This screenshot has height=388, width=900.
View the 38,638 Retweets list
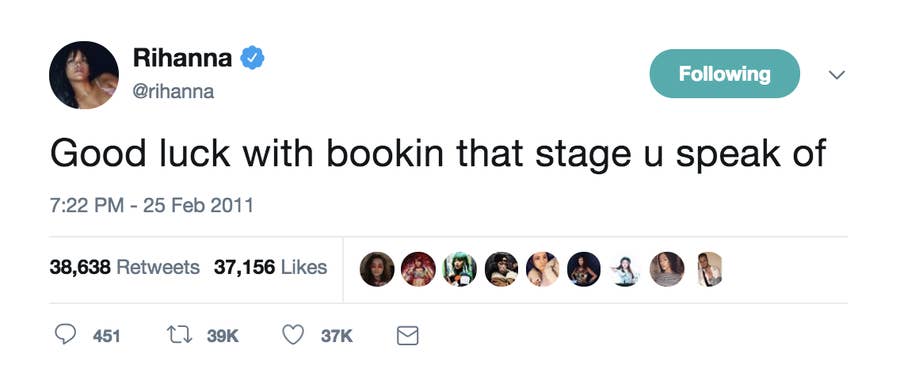coord(125,267)
